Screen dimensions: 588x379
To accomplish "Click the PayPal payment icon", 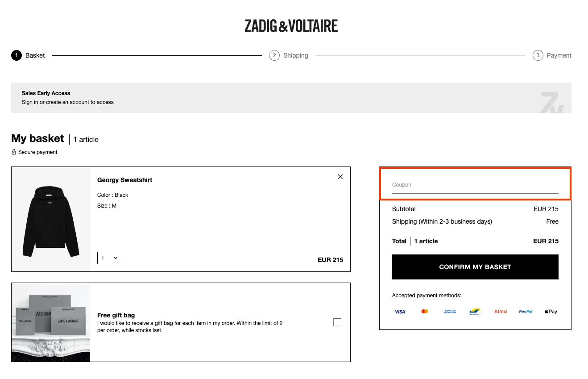I will pyautogui.click(x=526, y=311).
